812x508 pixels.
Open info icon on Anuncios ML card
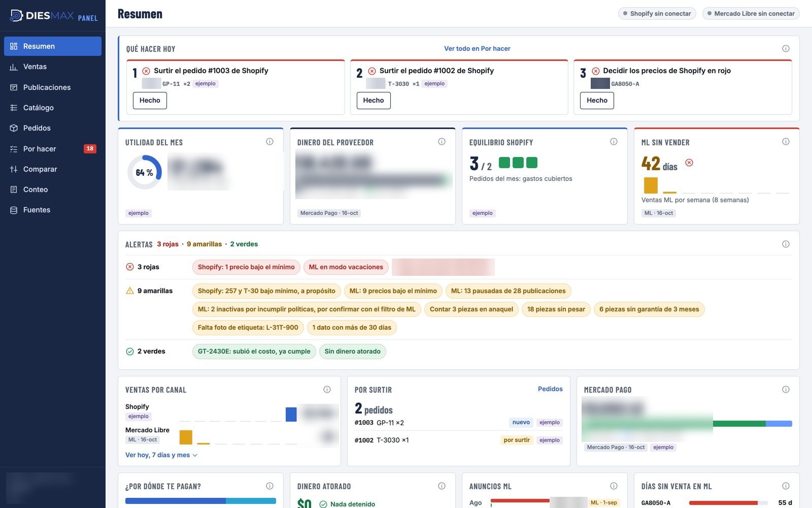pyautogui.click(x=614, y=486)
